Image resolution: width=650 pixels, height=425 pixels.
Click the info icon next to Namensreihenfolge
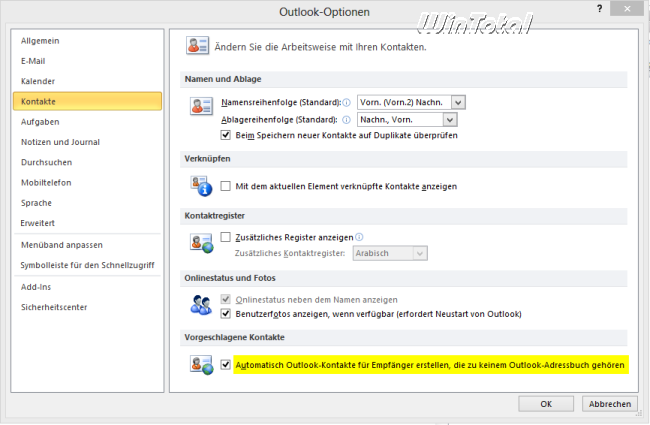[347, 102]
